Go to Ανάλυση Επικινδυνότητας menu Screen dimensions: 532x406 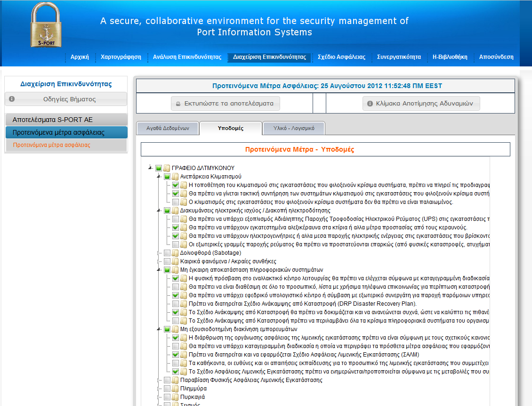(x=187, y=57)
